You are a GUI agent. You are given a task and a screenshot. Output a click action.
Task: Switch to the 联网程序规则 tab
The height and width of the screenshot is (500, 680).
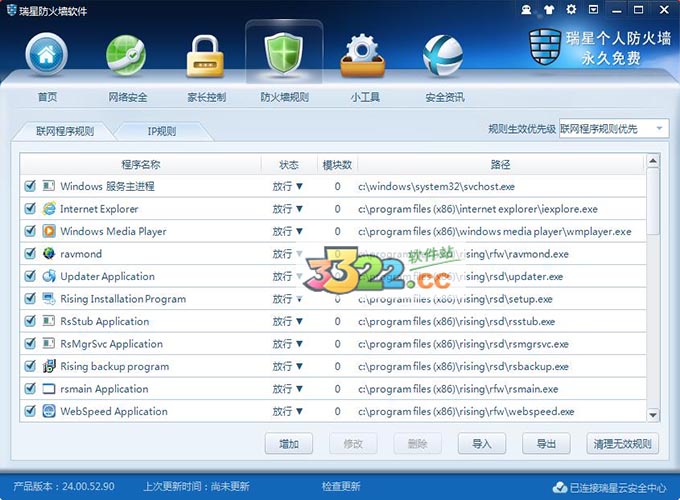click(65, 131)
